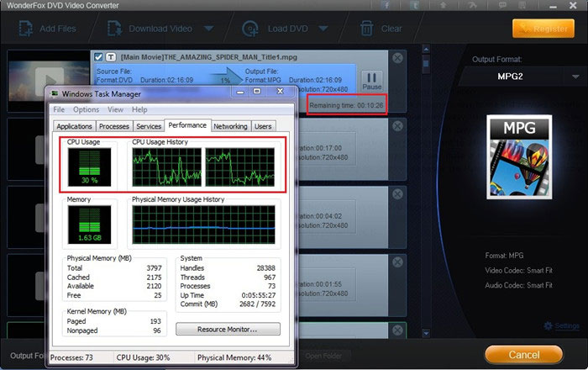Remove the Spider Man Title1.mpg item
Image resolution: width=588 pixels, height=370 pixels.
click(x=397, y=58)
